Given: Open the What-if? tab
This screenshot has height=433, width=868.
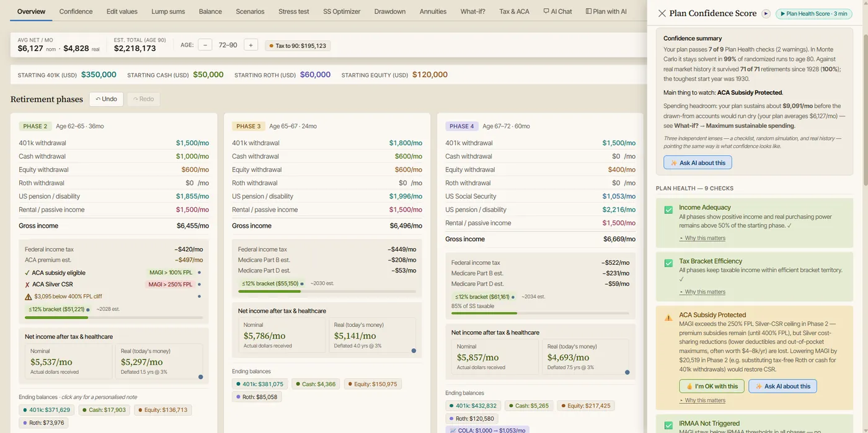Looking at the screenshot, I should [473, 11].
